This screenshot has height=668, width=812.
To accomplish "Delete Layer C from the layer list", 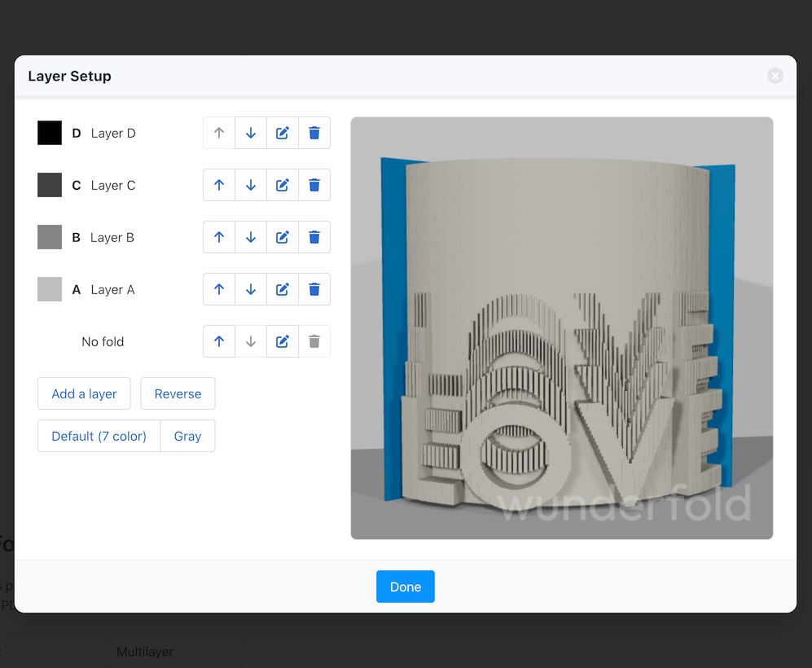I will [314, 185].
